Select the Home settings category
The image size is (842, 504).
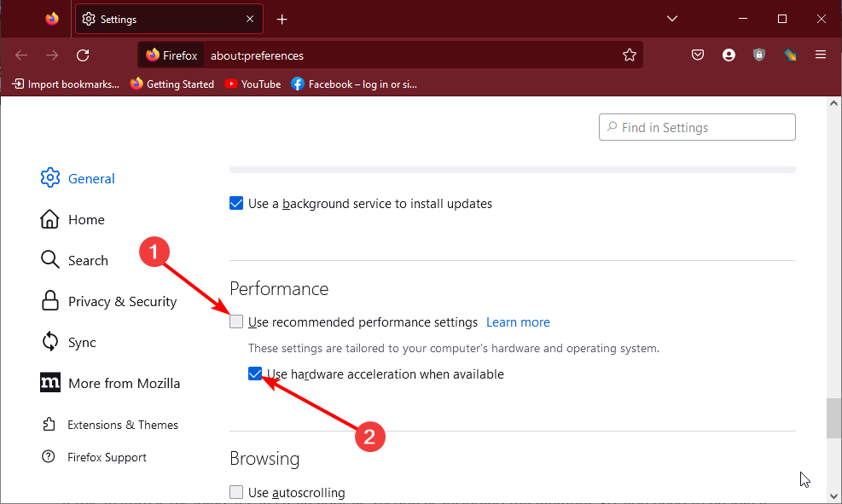tap(73, 219)
